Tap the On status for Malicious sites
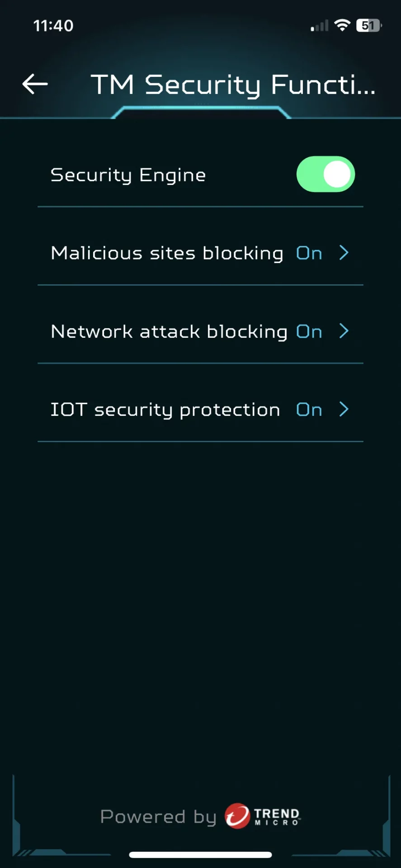This screenshot has height=868, width=401. click(309, 253)
